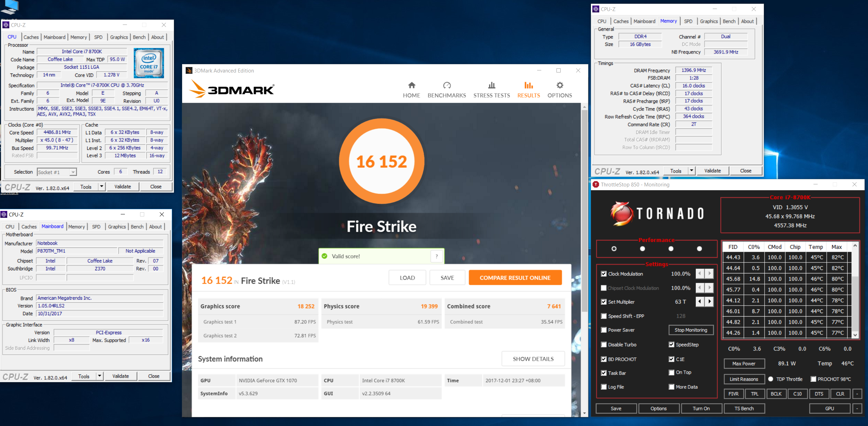The width and height of the screenshot is (868, 426).
Task: Select TDP Throttle radio indicator
Action: tap(771, 379)
